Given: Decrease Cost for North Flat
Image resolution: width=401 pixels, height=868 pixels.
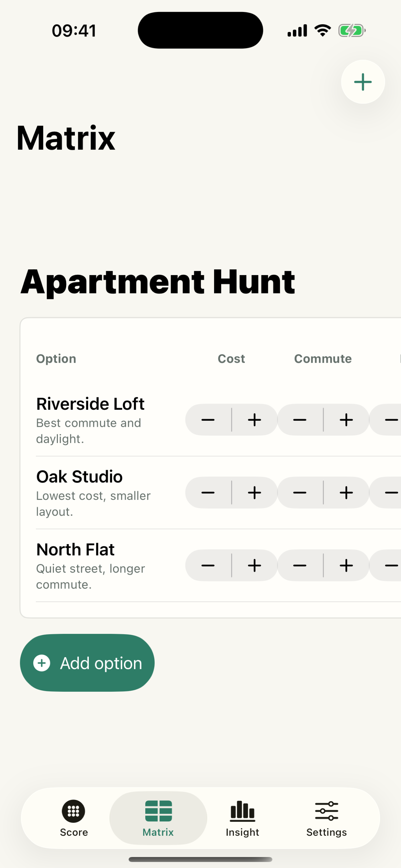Looking at the screenshot, I should [208, 565].
